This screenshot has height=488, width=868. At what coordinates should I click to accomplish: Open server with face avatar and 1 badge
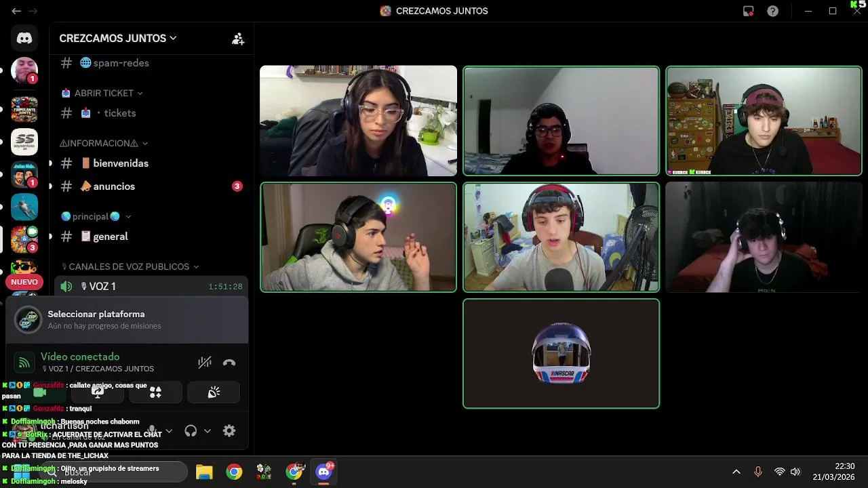(x=24, y=70)
